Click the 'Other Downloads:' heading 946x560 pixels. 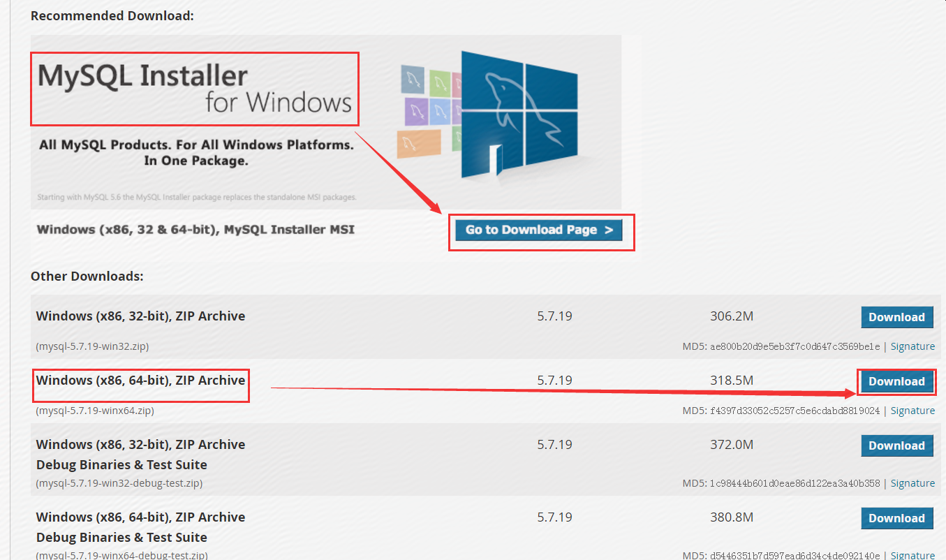[87, 277]
